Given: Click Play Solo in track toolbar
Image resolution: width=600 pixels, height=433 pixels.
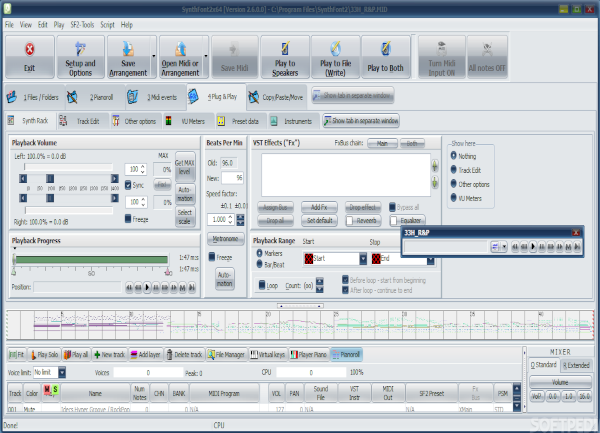Looking at the screenshot, I should (44, 355).
